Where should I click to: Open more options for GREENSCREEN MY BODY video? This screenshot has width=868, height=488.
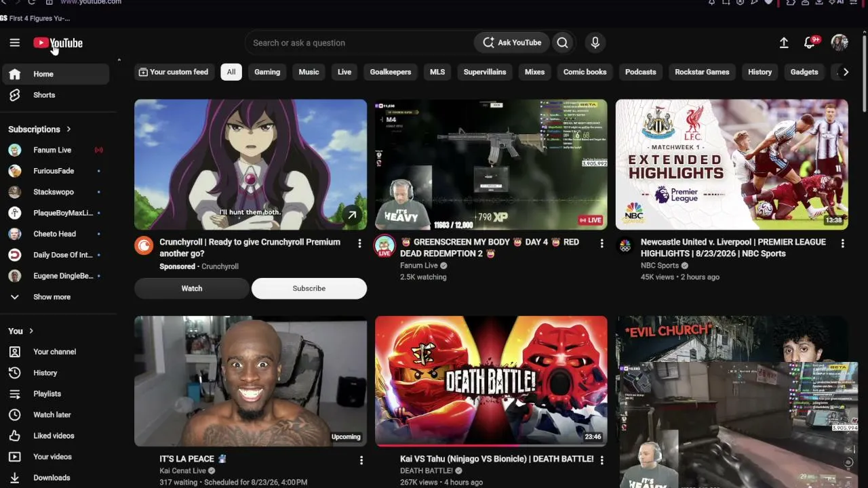(x=601, y=243)
